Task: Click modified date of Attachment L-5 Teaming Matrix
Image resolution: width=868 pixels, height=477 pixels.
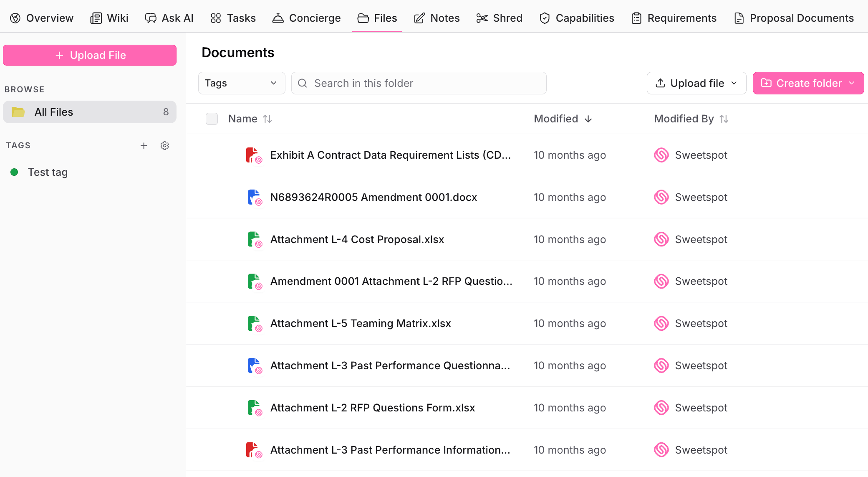Action: (x=570, y=323)
